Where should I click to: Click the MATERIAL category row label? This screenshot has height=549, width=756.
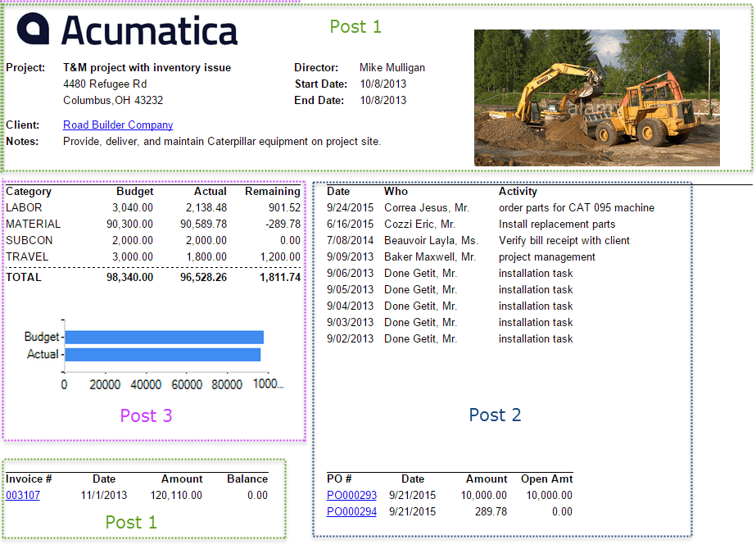pyautogui.click(x=34, y=224)
